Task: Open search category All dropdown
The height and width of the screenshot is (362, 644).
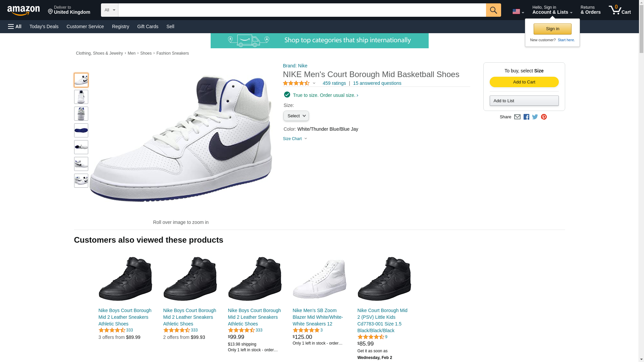Action: [x=109, y=10]
